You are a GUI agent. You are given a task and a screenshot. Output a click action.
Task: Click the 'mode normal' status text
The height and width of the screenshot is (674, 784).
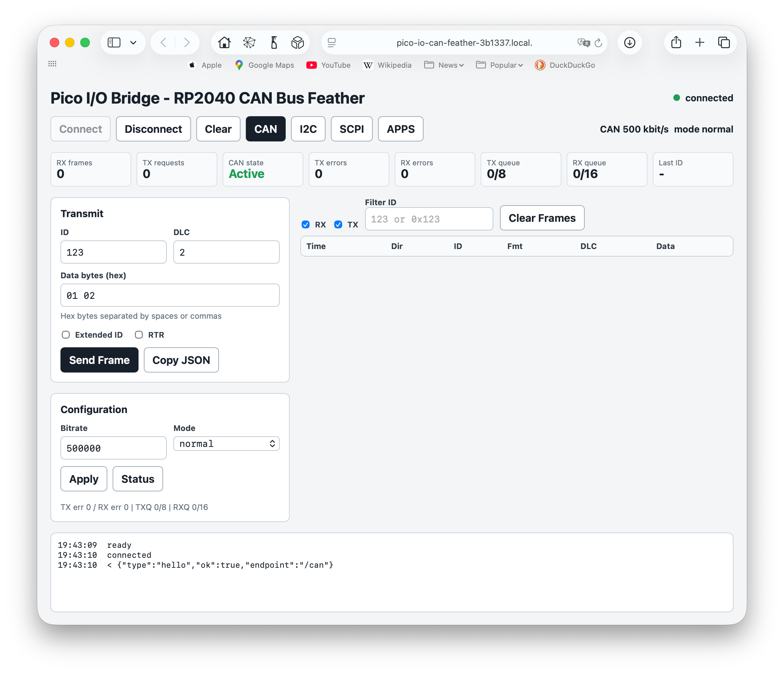(703, 129)
